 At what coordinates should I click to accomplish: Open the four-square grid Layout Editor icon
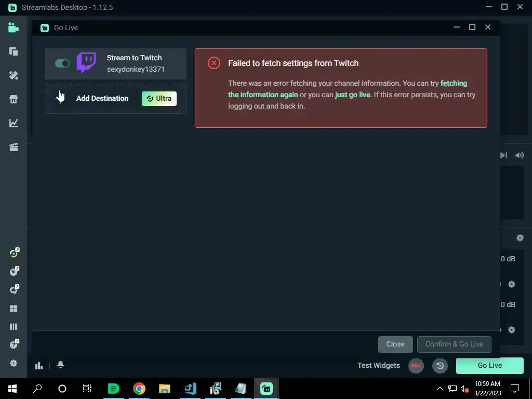pos(14,309)
